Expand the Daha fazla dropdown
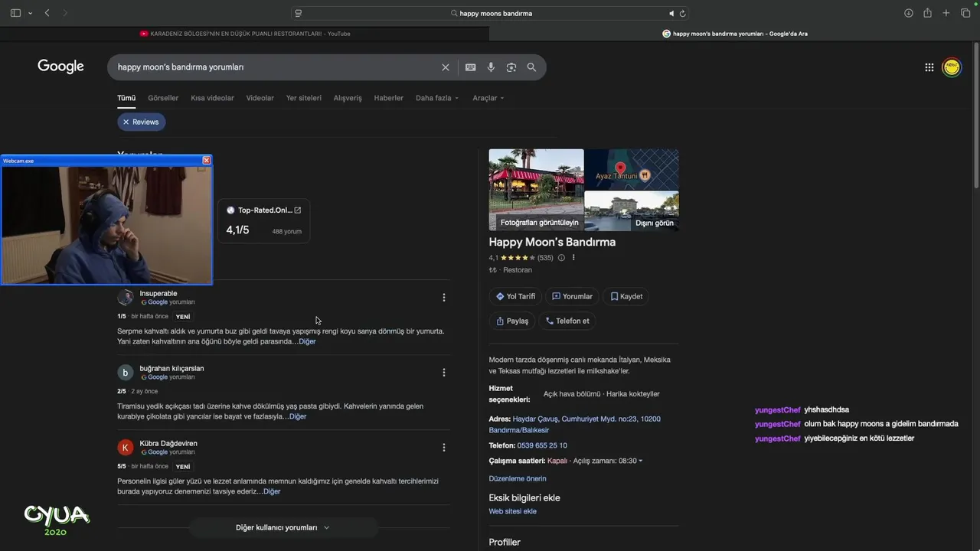Image resolution: width=980 pixels, height=551 pixels. tap(437, 98)
